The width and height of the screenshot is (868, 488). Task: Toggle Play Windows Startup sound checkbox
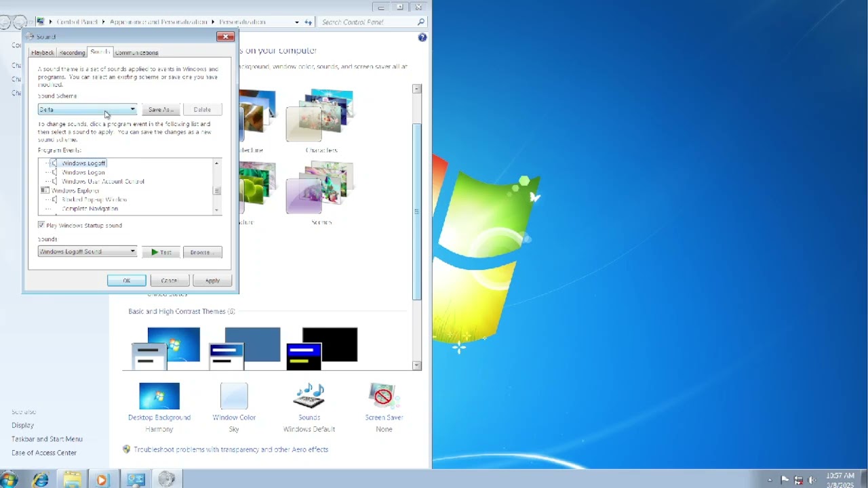click(x=41, y=225)
